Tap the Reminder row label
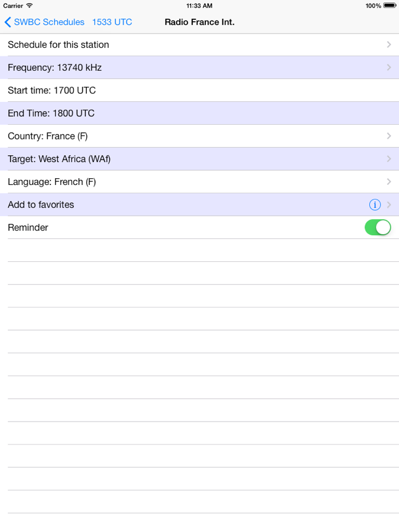 [28, 227]
